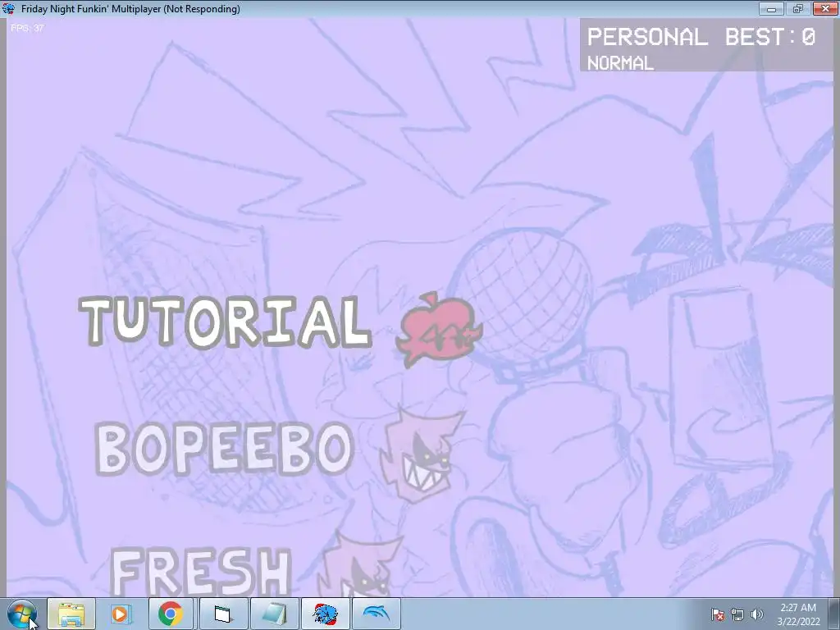The image size is (840, 630).
Task: Open Google Chrome from taskbar
Action: [171, 614]
